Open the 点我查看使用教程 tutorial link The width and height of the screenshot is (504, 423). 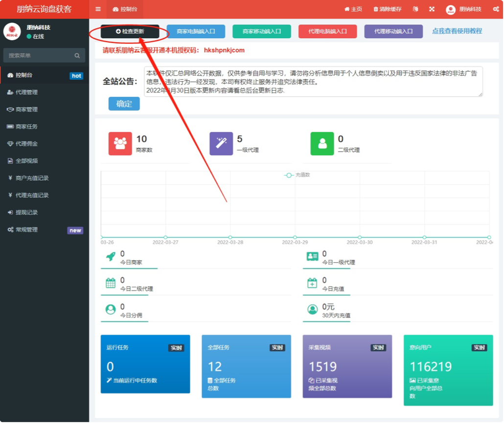pos(457,31)
